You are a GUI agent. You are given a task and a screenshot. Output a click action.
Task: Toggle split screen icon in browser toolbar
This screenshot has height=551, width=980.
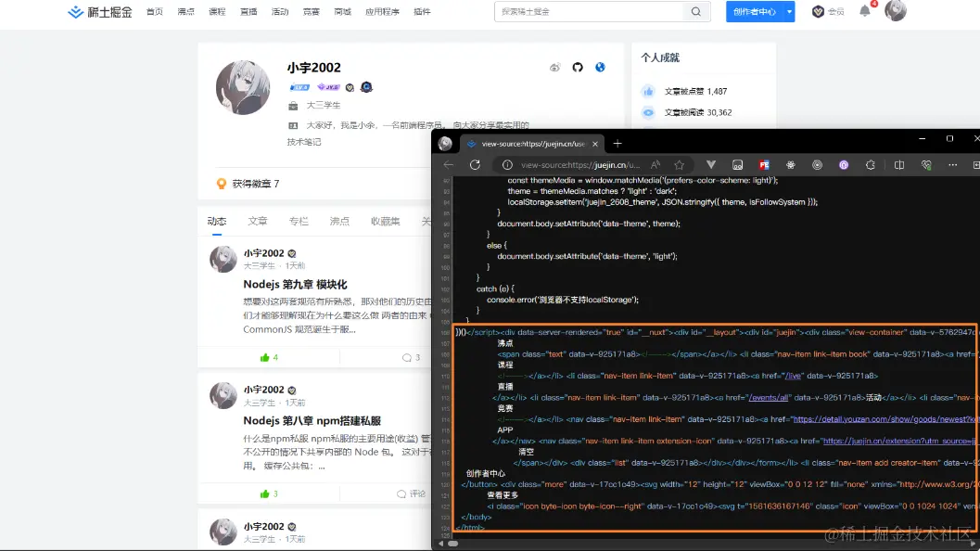pyautogui.click(x=899, y=165)
